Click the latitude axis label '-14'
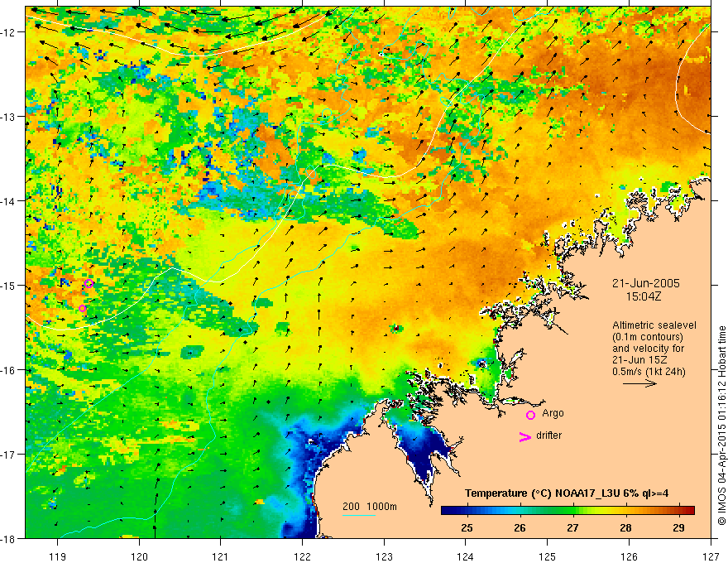Screen dimensions: 728x563 tap(9, 200)
